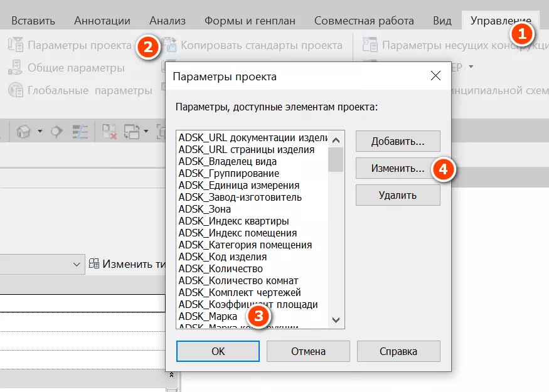The image size is (549, 392).
Task: Click the Изменить... button in dialog
Action: pyautogui.click(x=397, y=169)
